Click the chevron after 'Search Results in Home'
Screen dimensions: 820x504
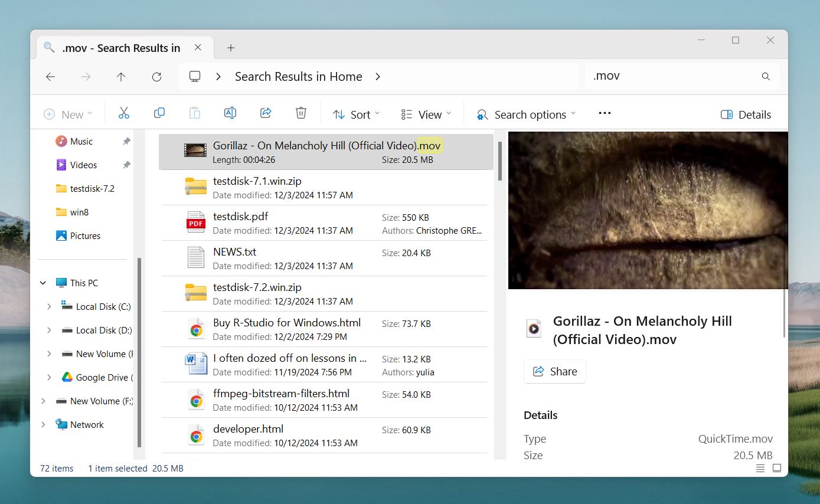[x=378, y=77]
